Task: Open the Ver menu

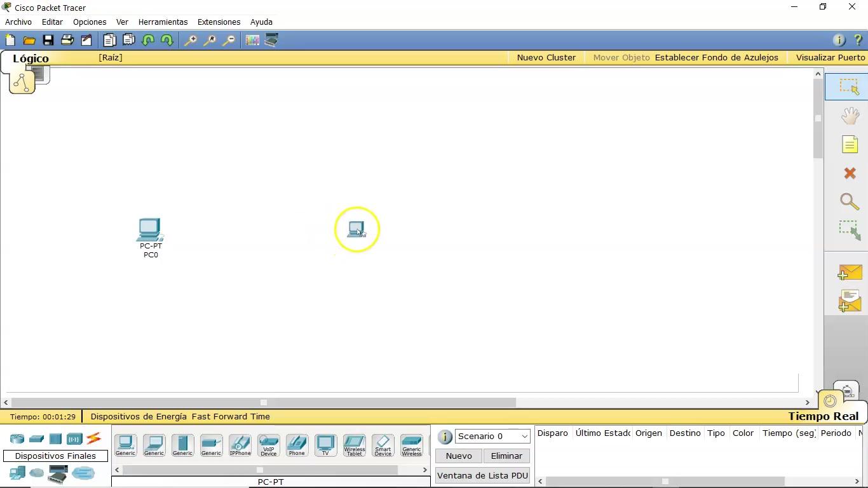Action: click(x=122, y=22)
